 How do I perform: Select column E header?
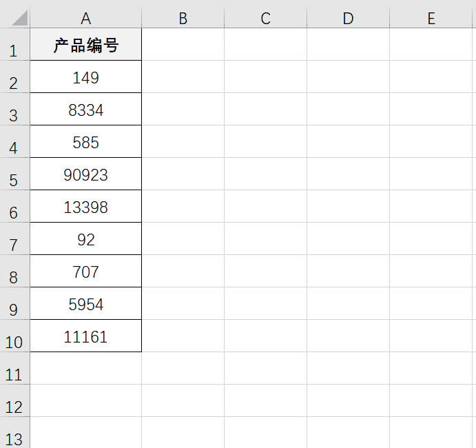pyautogui.click(x=431, y=18)
